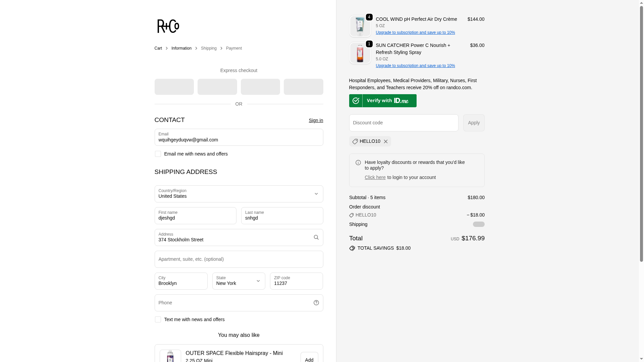644x362 pixels.
Task: Enable Text me with news and offers
Action: 158,319
